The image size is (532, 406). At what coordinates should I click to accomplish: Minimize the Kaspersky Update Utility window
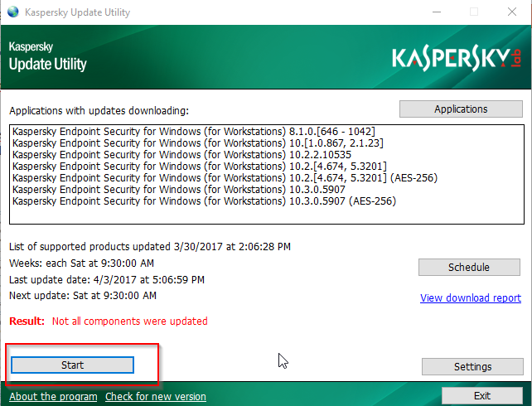pos(437,12)
